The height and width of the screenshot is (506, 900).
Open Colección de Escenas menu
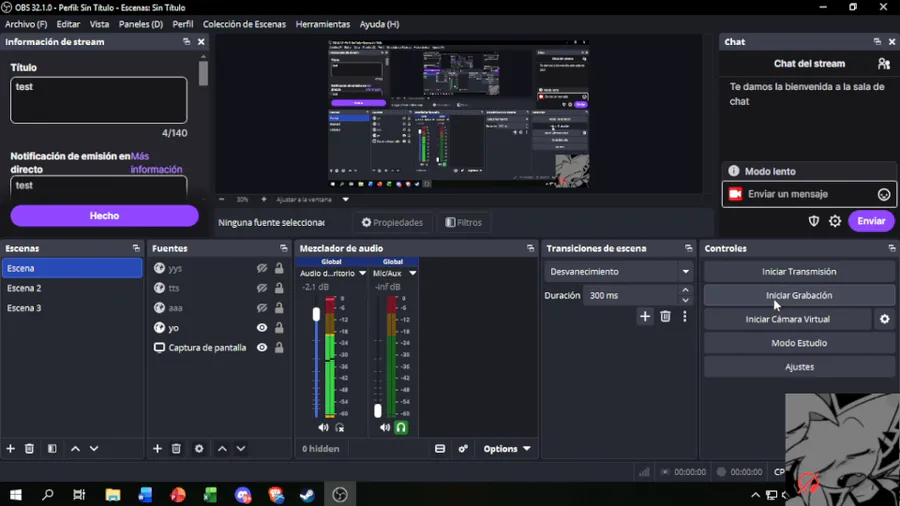pos(244,24)
